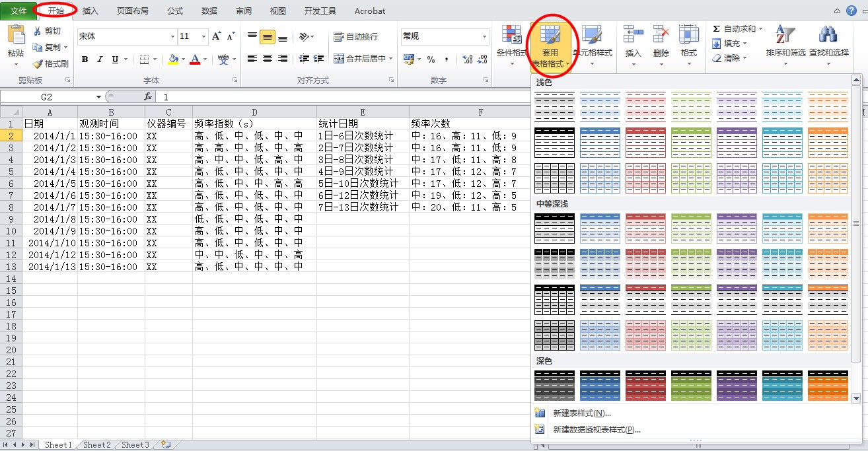868x451 pixels.
Task: Center text horizontally in the cell
Action: [268, 59]
